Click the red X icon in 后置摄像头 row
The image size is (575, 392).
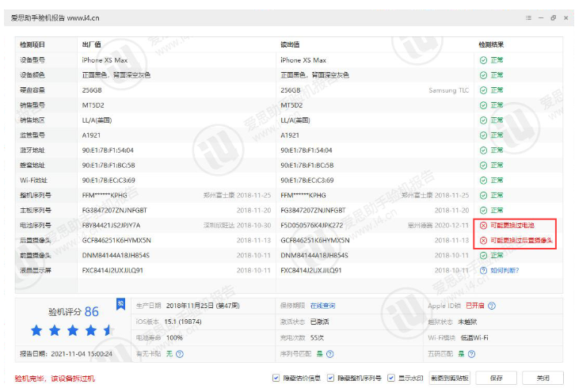[483, 241]
